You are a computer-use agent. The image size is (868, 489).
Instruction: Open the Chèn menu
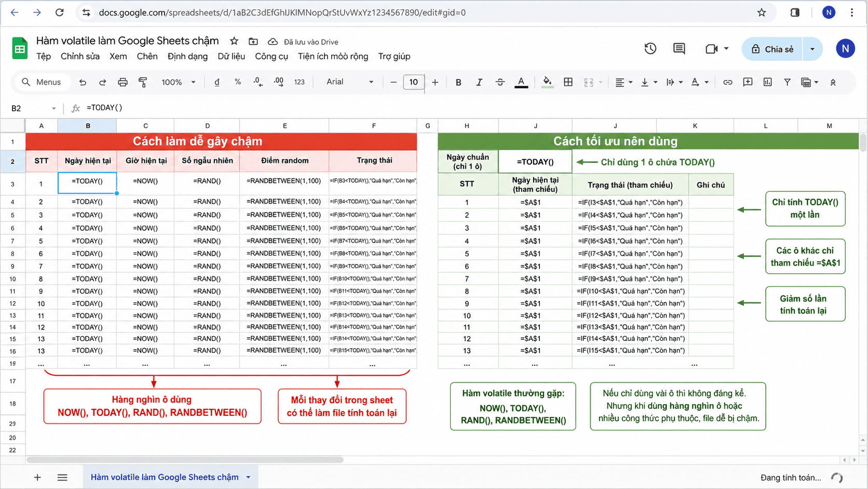point(147,56)
